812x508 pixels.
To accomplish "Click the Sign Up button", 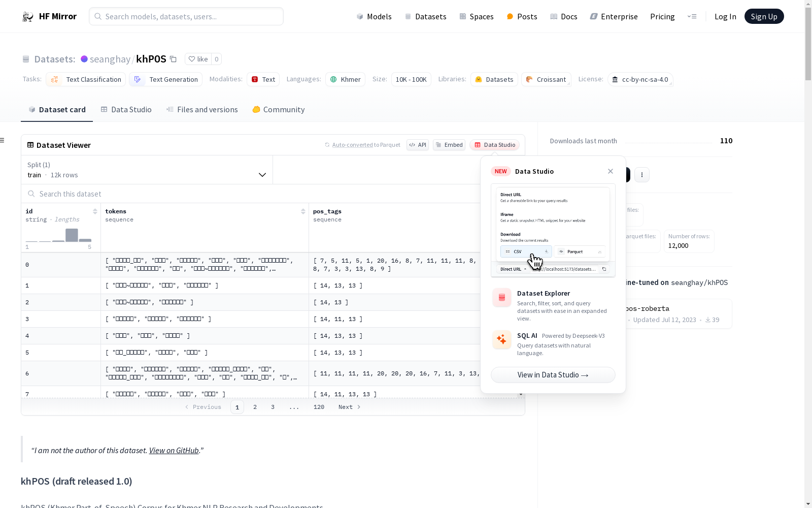I will coord(764,16).
